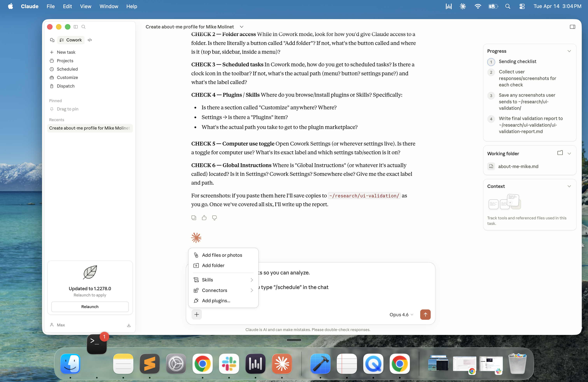Give a thumbs down to the response
The width and height of the screenshot is (588, 382).
click(214, 218)
